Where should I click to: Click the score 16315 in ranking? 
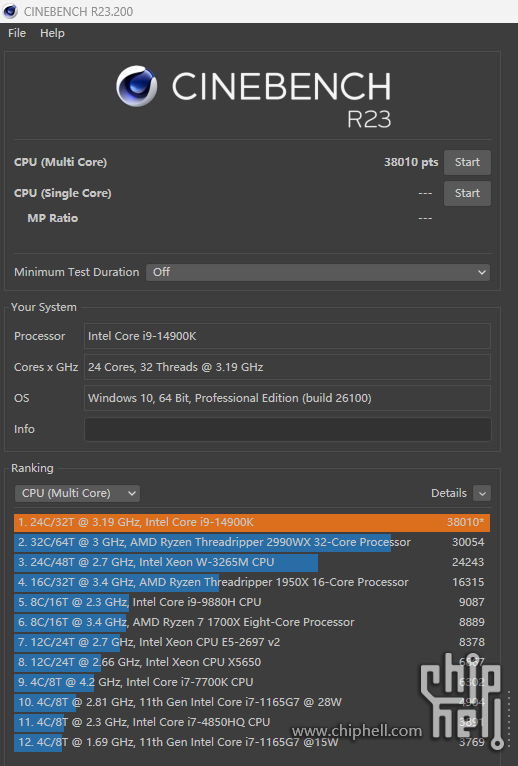pyautogui.click(x=468, y=582)
